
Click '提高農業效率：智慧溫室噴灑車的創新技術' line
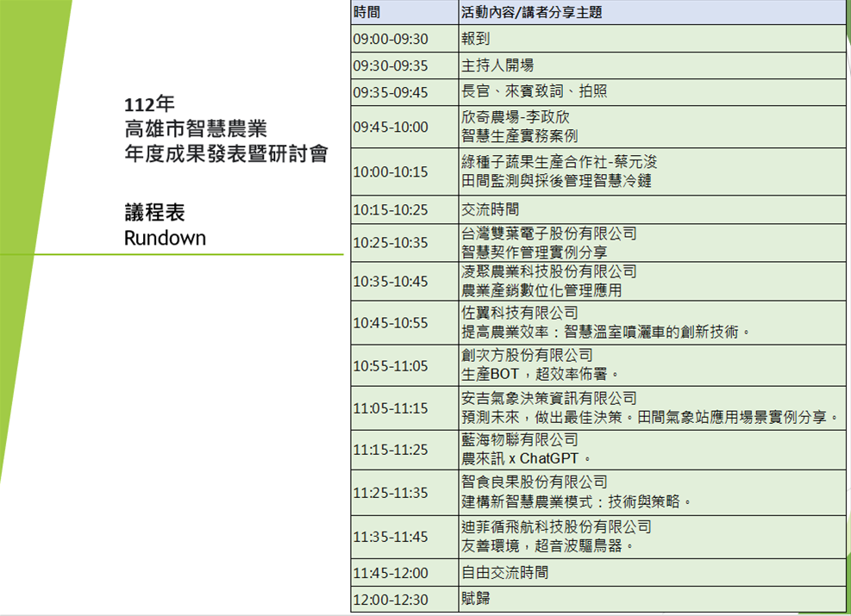click(605, 332)
